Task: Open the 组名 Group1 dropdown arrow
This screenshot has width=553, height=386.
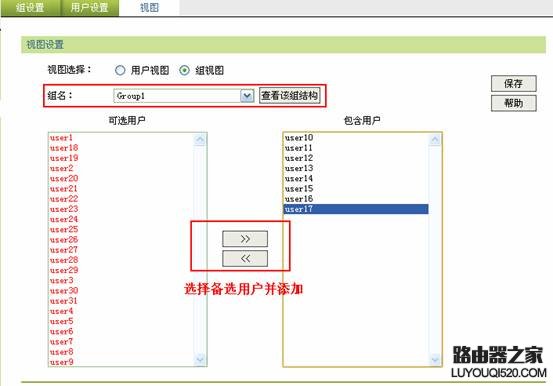Action: pyautogui.click(x=247, y=96)
